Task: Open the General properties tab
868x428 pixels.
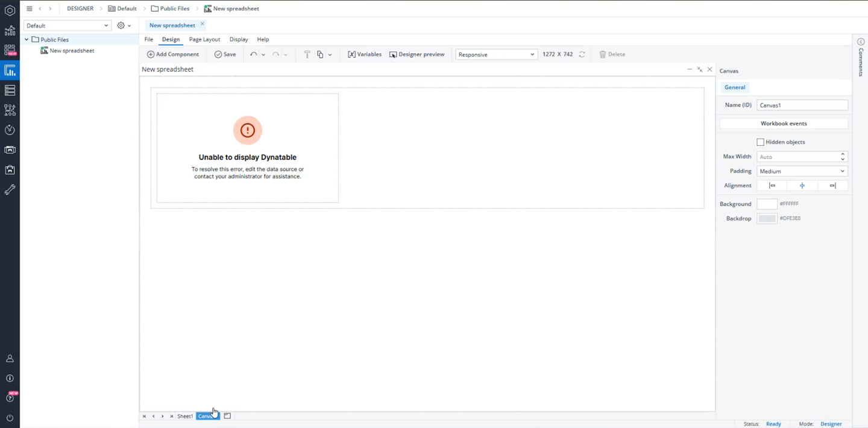Action: click(735, 87)
